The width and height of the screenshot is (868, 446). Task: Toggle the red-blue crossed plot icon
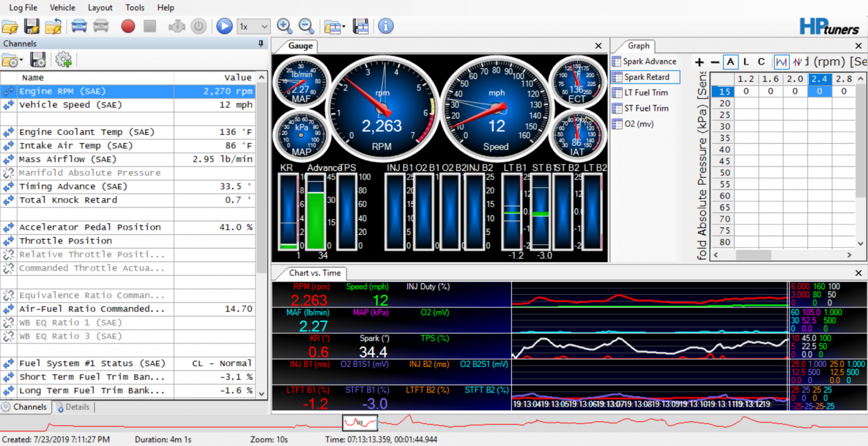(x=797, y=62)
